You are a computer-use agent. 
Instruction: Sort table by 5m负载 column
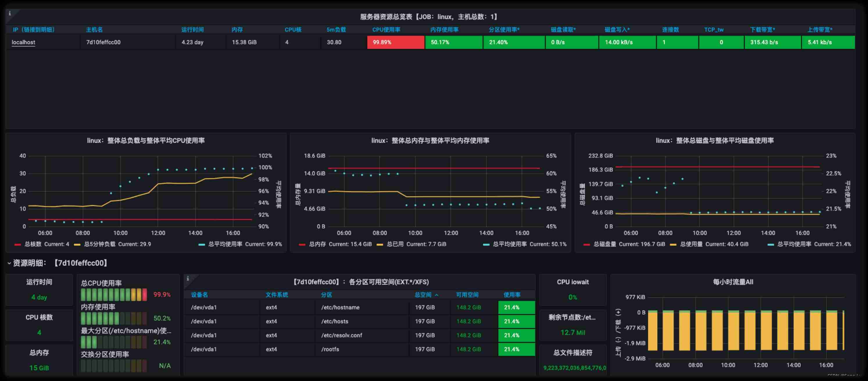point(336,30)
